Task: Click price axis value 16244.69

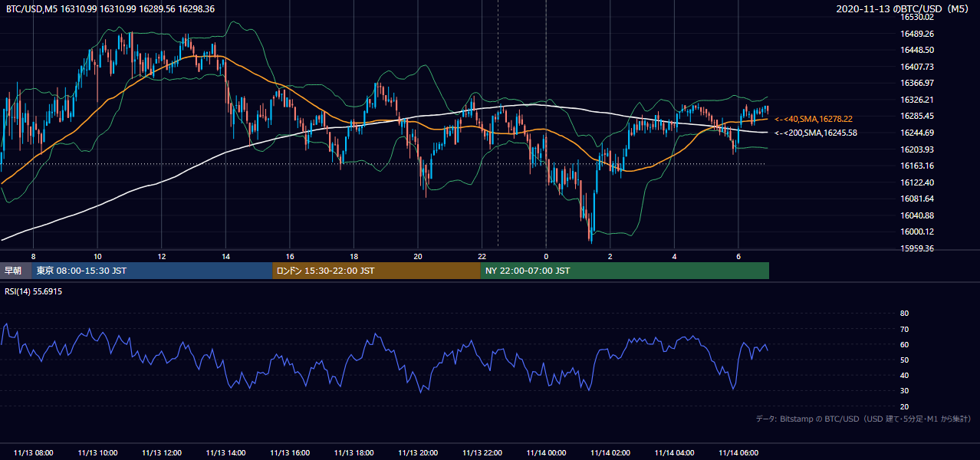Action: pos(916,133)
